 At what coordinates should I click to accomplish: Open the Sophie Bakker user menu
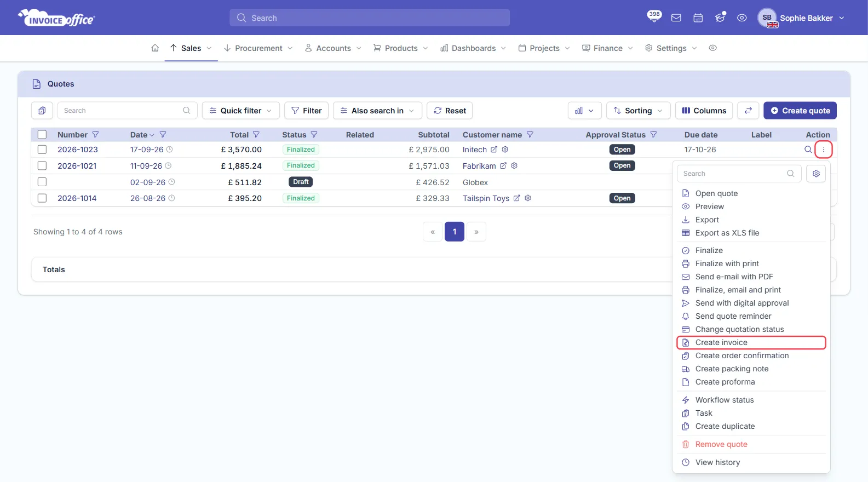pyautogui.click(x=801, y=18)
